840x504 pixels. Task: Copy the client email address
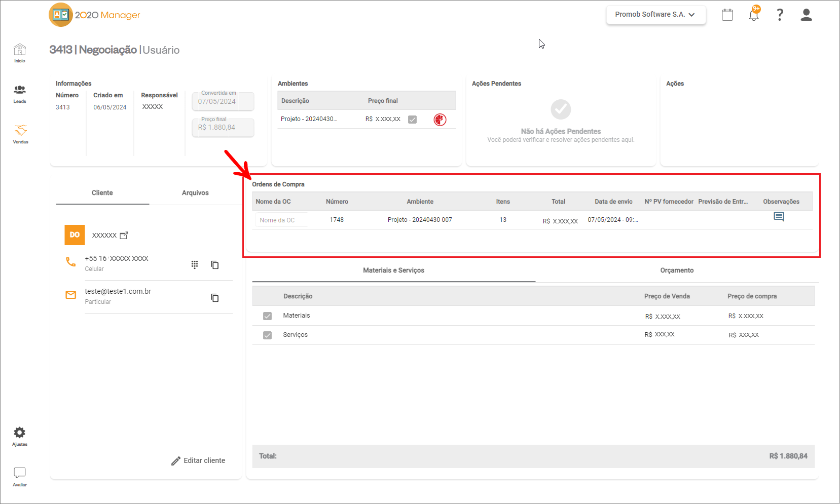[215, 298]
